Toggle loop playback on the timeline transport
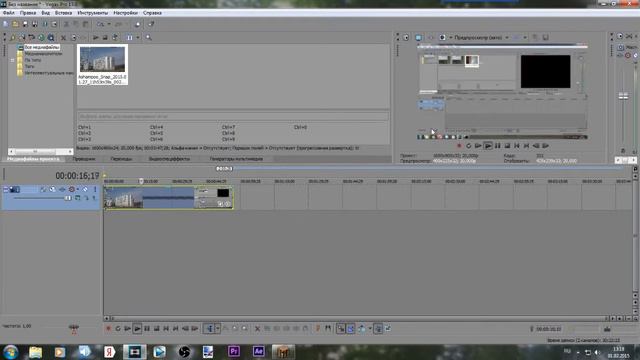The image size is (640, 360). 118,329
